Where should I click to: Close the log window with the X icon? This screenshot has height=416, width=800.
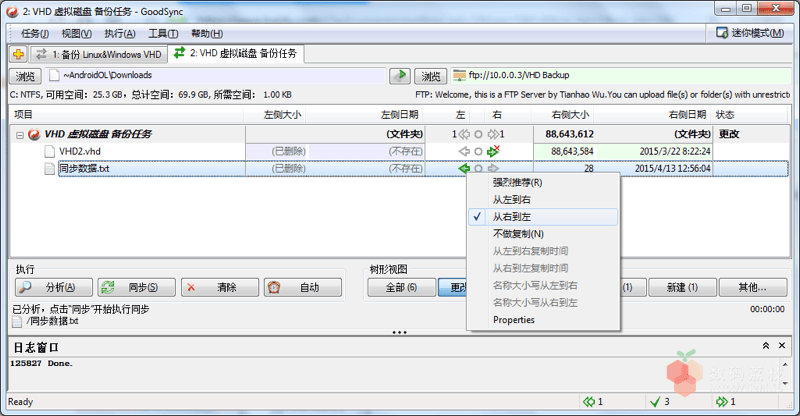782,346
